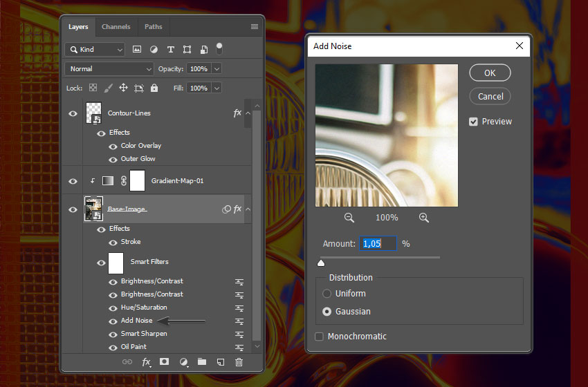Zoom in on Add Noise preview
588x387 pixels.
click(424, 218)
